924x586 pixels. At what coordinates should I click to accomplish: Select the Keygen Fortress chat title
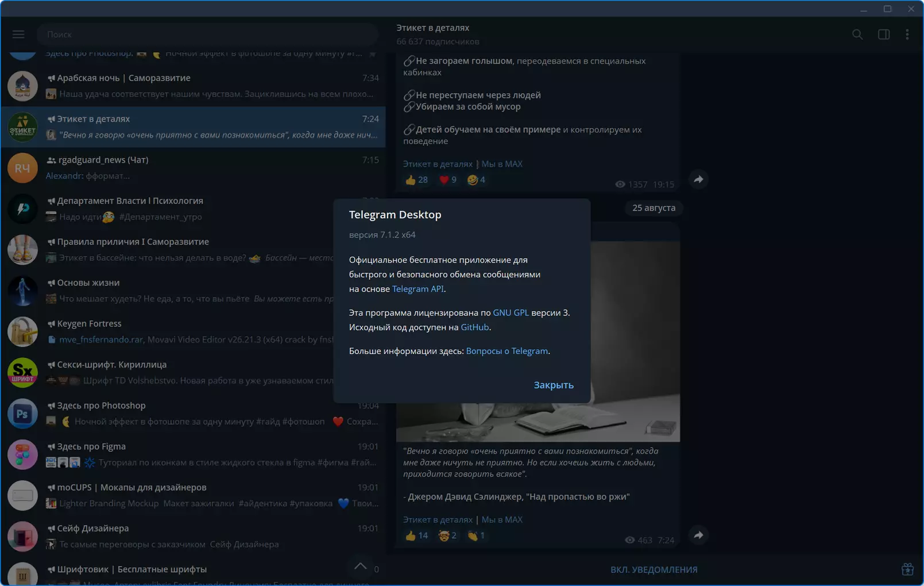[x=89, y=323]
